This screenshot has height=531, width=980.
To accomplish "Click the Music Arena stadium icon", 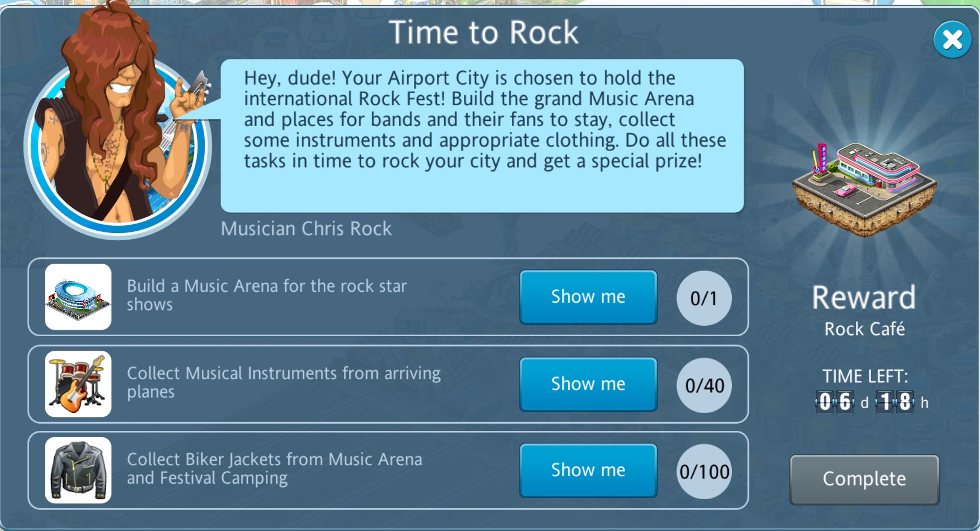I will click(78, 297).
